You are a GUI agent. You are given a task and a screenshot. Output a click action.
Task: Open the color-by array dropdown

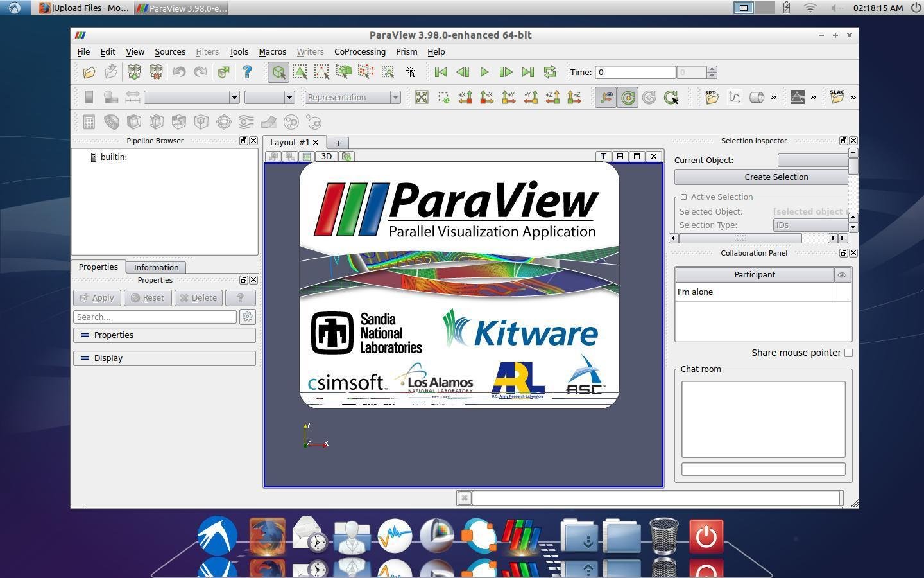pos(192,97)
